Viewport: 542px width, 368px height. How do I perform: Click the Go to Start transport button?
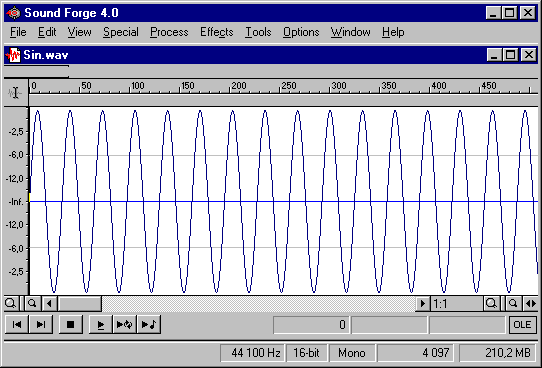pos(17,324)
